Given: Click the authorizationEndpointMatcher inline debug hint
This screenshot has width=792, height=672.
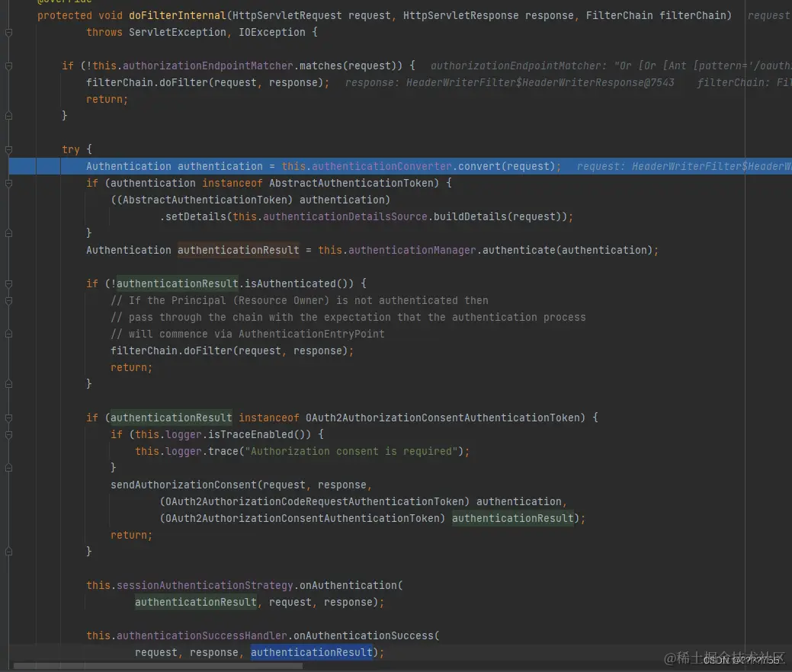Looking at the screenshot, I should tap(611, 66).
